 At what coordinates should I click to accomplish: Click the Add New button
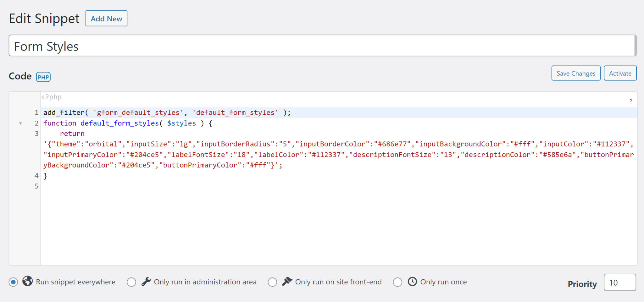click(x=106, y=19)
